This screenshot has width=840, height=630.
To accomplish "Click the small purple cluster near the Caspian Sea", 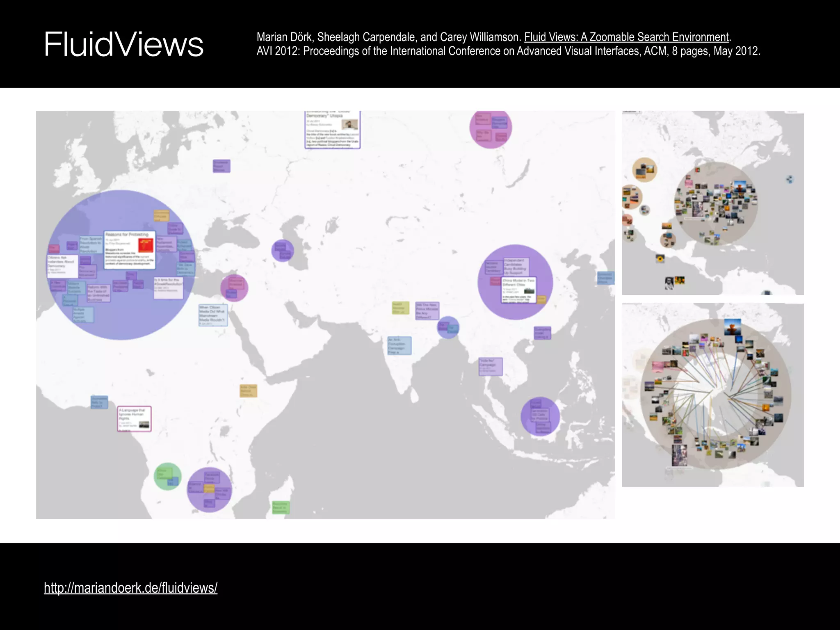I will point(283,250).
